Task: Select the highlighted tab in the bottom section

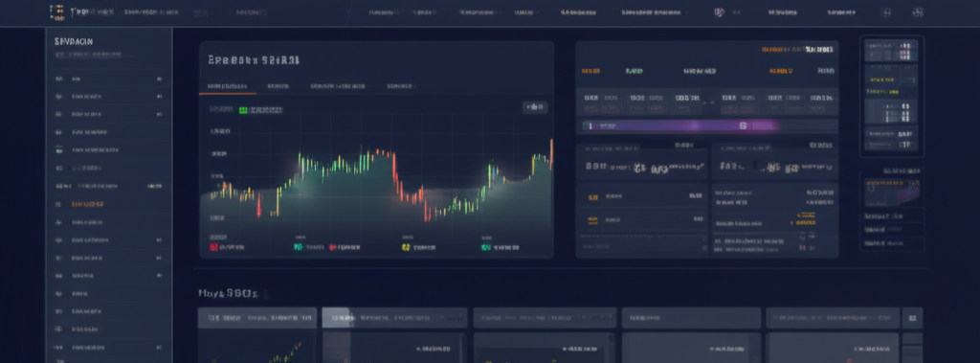Action: point(336,318)
